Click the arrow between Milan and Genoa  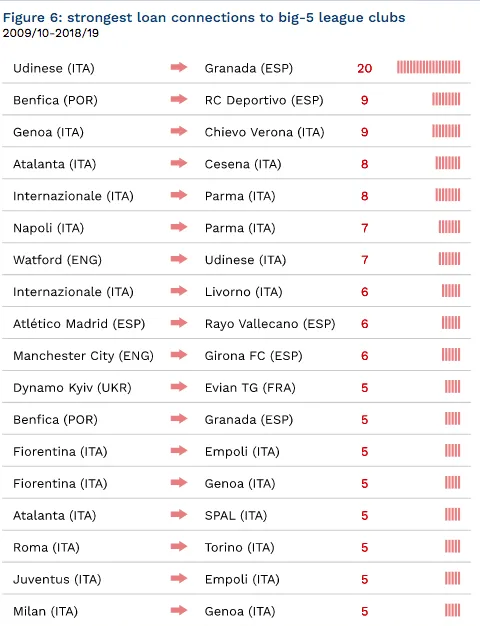pyautogui.click(x=179, y=610)
